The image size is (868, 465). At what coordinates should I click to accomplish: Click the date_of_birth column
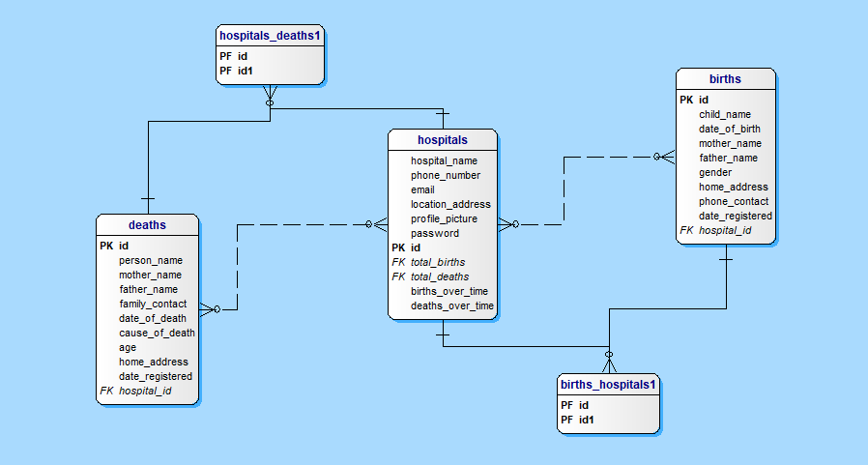(729, 129)
